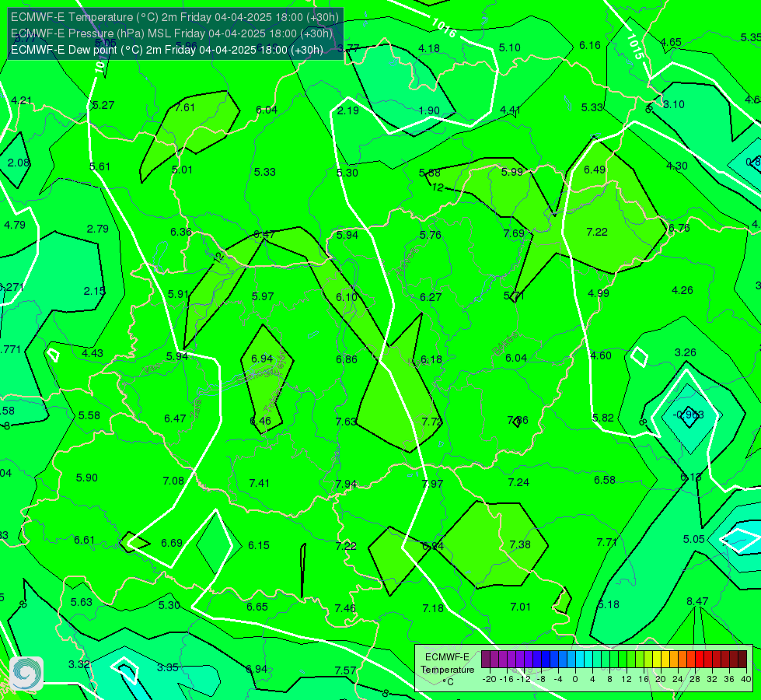Click the 2.79 dew point value
The width and height of the screenshot is (761, 700).
click(x=97, y=229)
